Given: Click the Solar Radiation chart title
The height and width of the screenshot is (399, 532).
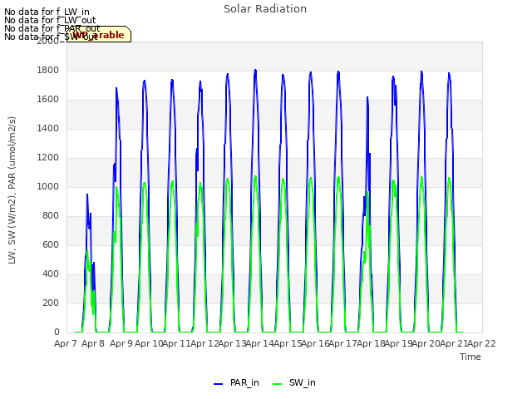Looking at the screenshot, I should 265,9.
